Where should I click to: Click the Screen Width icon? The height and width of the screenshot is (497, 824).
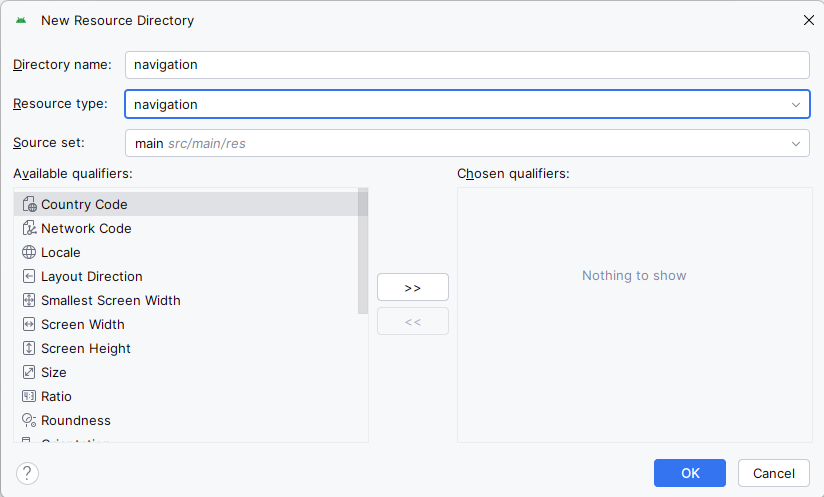pyautogui.click(x=29, y=324)
